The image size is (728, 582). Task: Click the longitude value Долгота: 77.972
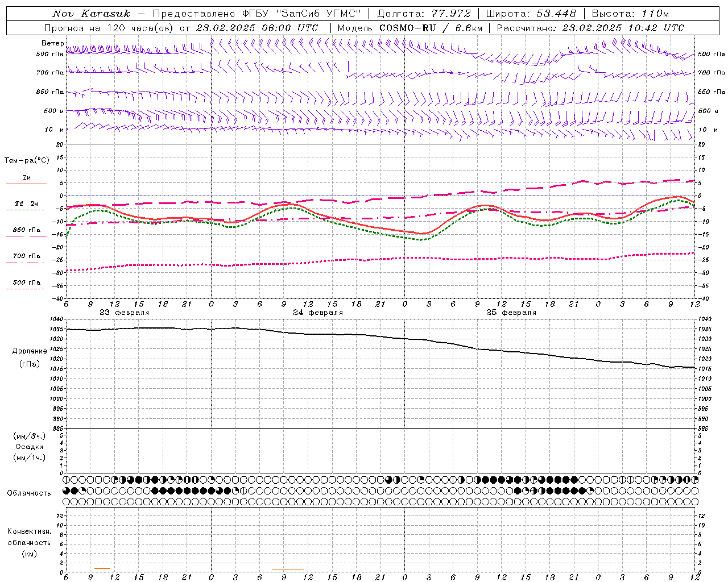(x=424, y=14)
